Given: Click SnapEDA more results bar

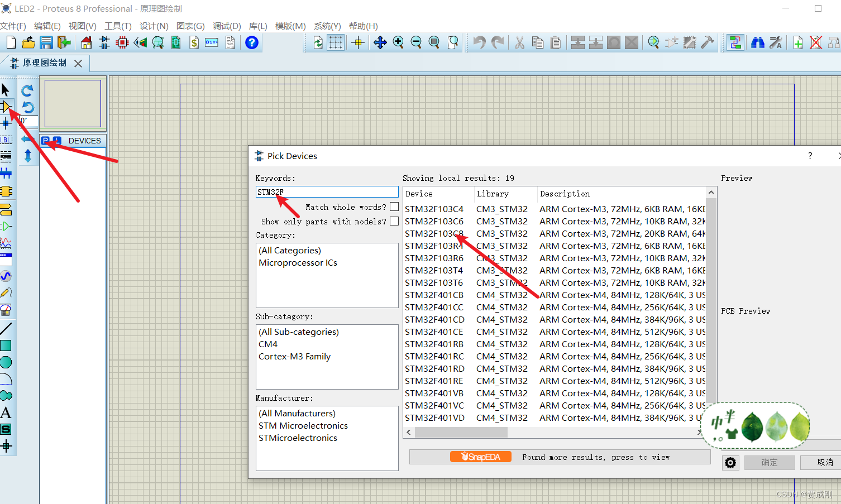Looking at the screenshot, I should click(560, 457).
